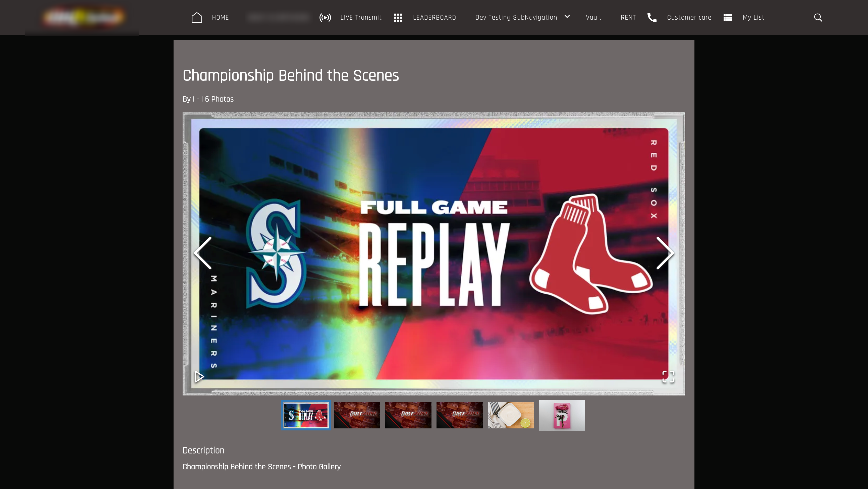The width and height of the screenshot is (868, 489).
Task: Select the middle DIRTZONE thumbnail of the three
Action: (408, 415)
